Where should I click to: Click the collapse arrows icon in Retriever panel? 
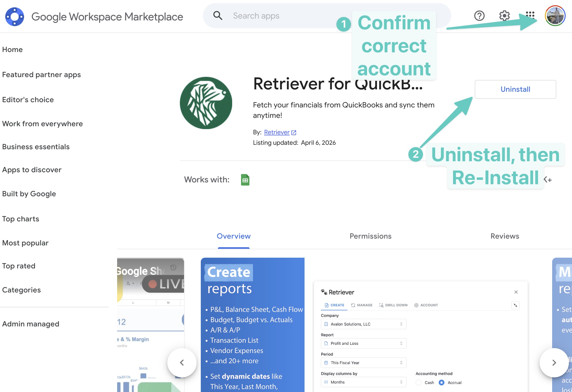516,305
